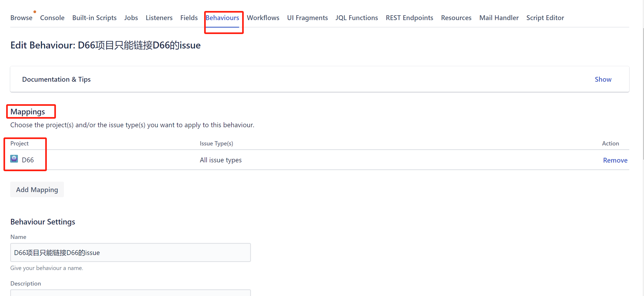Screen dimensions: 644x296
Task: Open the Mail Handler tab
Action: [499, 18]
